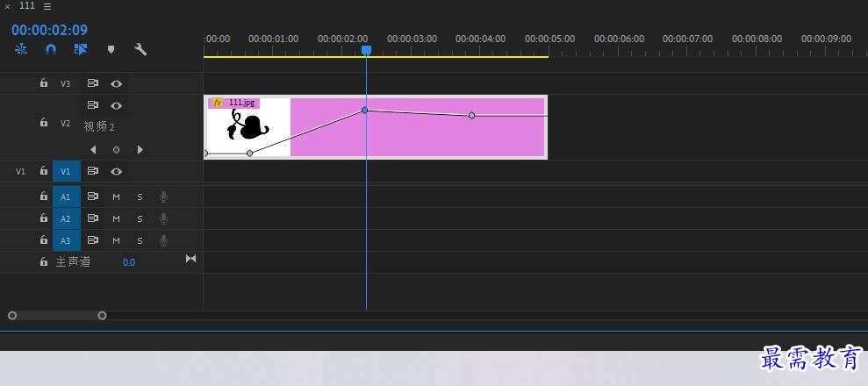Toggle lock on track V1
Viewport: 868px width, 386px height.
coord(44,171)
